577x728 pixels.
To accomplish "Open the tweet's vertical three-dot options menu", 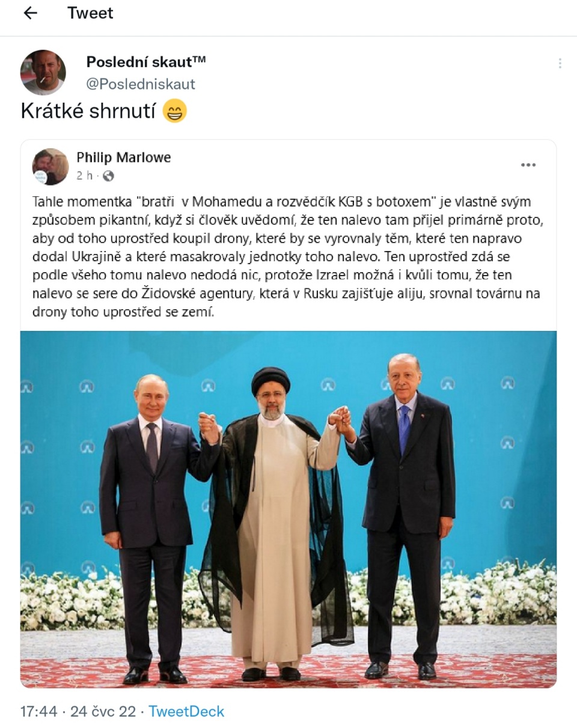I will click(x=560, y=63).
